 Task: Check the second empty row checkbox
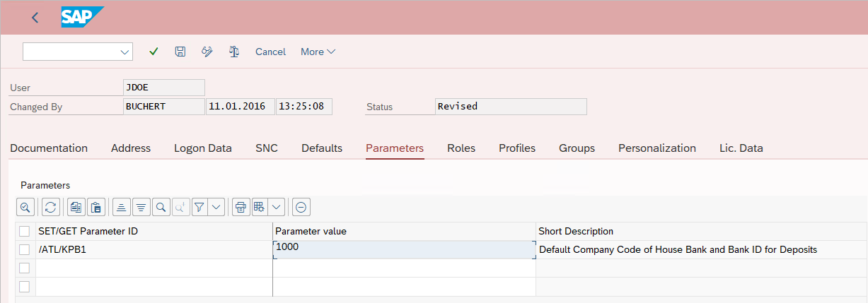pos(25,286)
